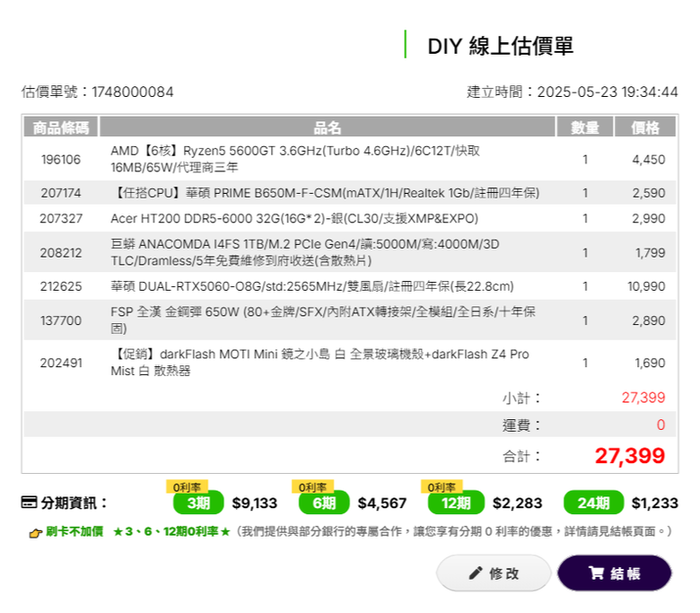Viewport: 700px width, 613px height.
Task: Click the 巨蟒 ANACOMDA I4FS 1TB product name
Action: coord(305,252)
